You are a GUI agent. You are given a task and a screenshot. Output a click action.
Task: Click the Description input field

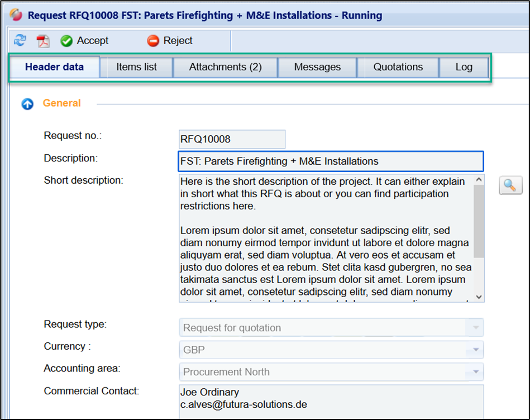pos(330,161)
